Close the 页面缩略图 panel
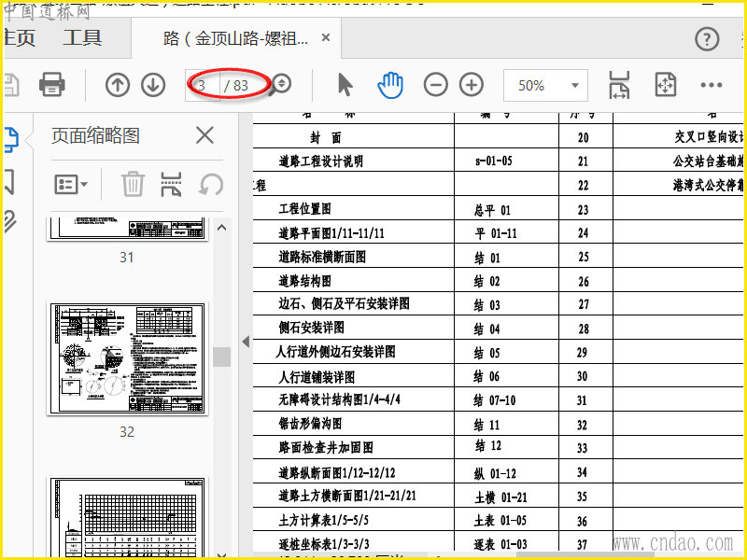 click(x=204, y=135)
